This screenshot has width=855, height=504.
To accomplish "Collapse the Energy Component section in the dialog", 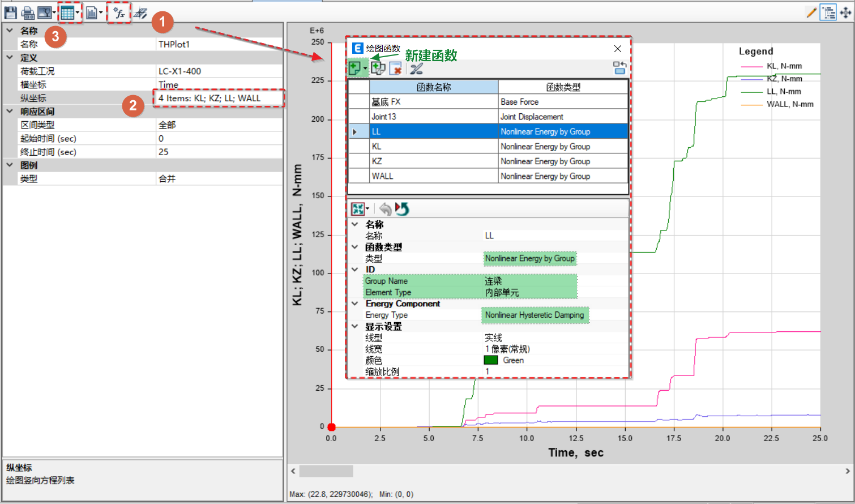I will click(355, 304).
